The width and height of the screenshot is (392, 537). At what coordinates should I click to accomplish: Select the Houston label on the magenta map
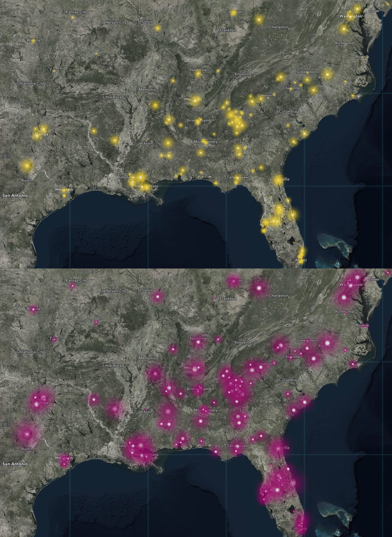(64, 458)
